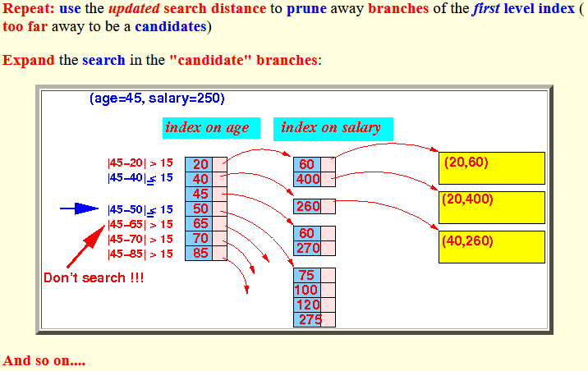Select the 'index on salary' label
Viewport: 588px width, 371px height.
(x=333, y=129)
